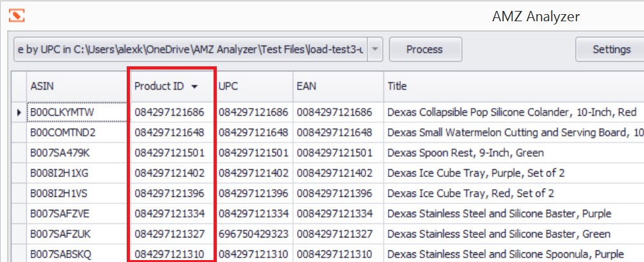Select ASIN cell B007SAFZVE
The height and width of the screenshot is (262, 644).
pyautogui.click(x=78, y=214)
